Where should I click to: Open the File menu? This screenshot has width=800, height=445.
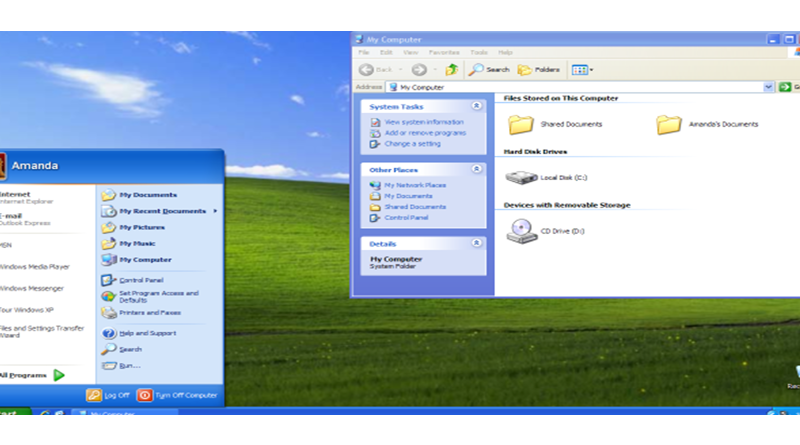(364, 53)
